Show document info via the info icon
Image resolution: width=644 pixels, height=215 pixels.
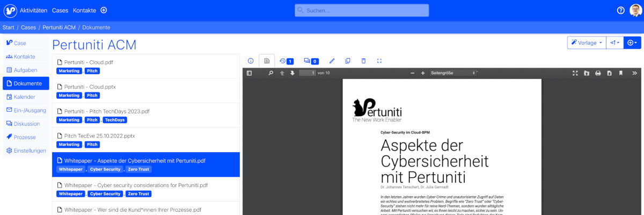251,61
